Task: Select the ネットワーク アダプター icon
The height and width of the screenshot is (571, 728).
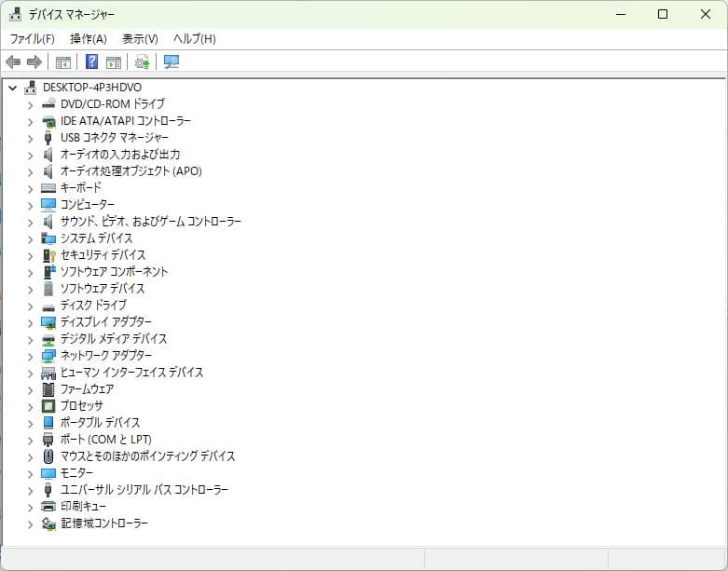Action: click(48, 356)
